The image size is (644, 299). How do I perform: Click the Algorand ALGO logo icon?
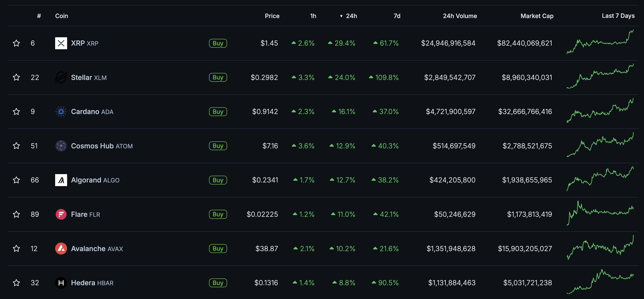point(61,180)
